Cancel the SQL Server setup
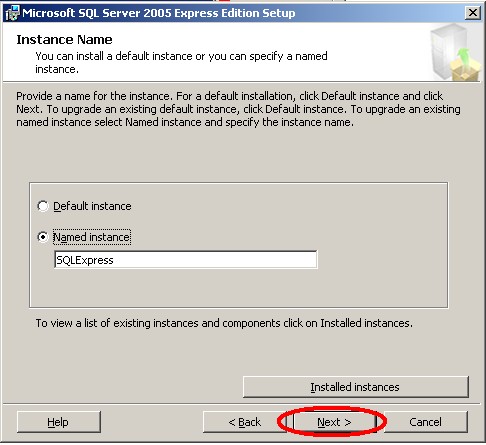The image size is (486, 445). [x=425, y=422]
